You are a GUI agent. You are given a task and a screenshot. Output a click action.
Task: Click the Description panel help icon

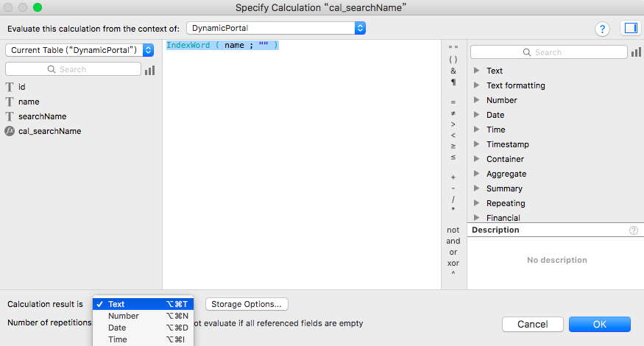point(634,230)
